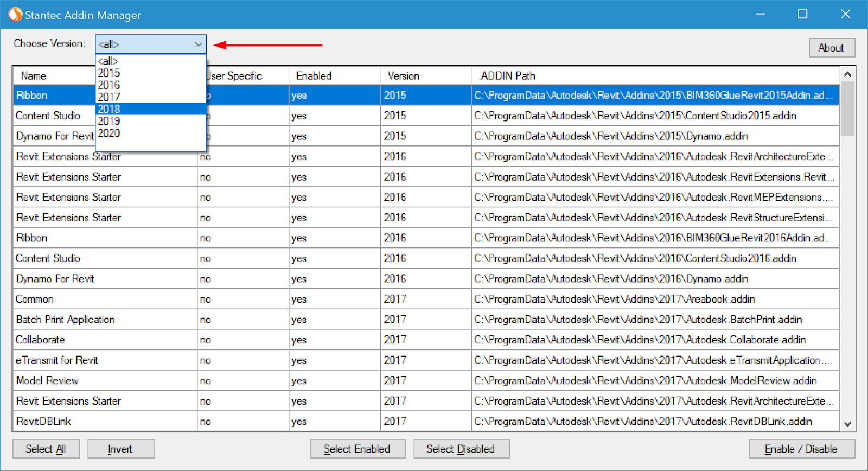Screen dimensions: 868x471
Task: Select the Batch Print Application row
Action: 426,320
